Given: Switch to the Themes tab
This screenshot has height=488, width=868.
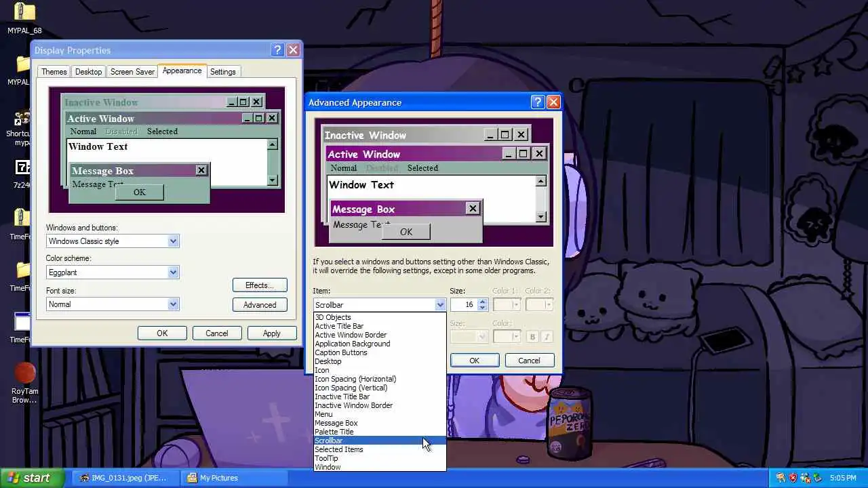Looking at the screenshot, I should click(x=54, y=72).
